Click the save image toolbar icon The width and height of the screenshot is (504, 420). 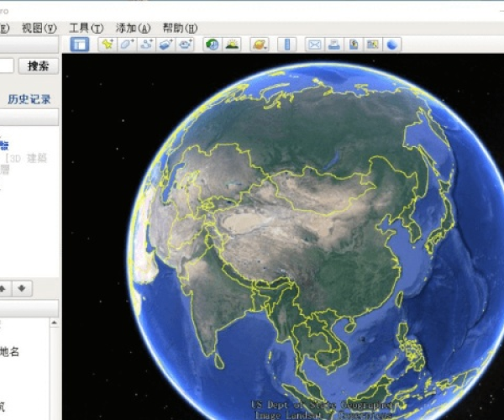354,45
